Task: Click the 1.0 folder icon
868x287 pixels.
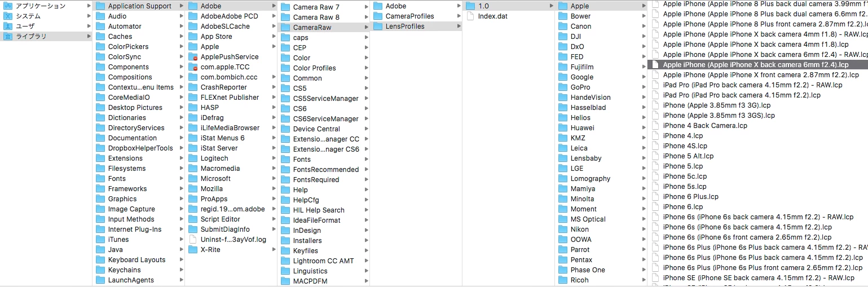Action: click(x=470, y=6)
